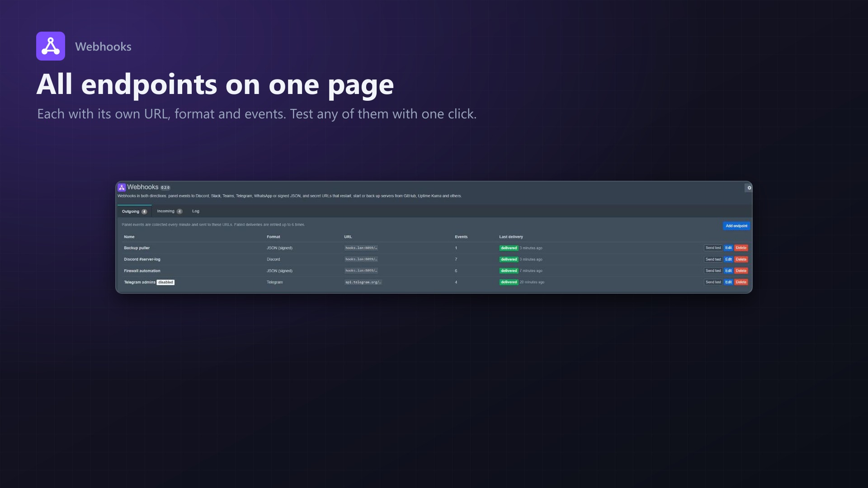Select the Discord #server-log name
Screen dimensions: 868x488
tap(142, 259)
